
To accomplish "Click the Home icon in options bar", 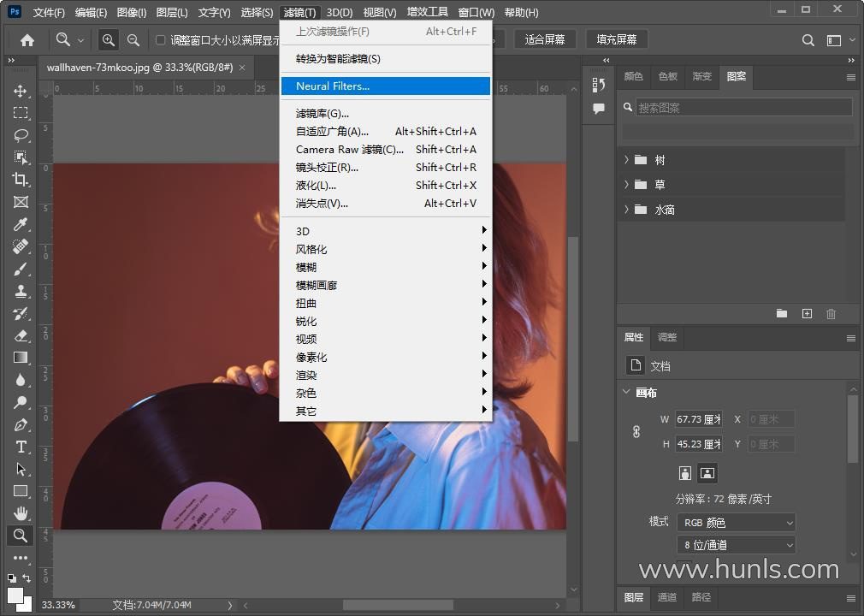I will point(27,40).
